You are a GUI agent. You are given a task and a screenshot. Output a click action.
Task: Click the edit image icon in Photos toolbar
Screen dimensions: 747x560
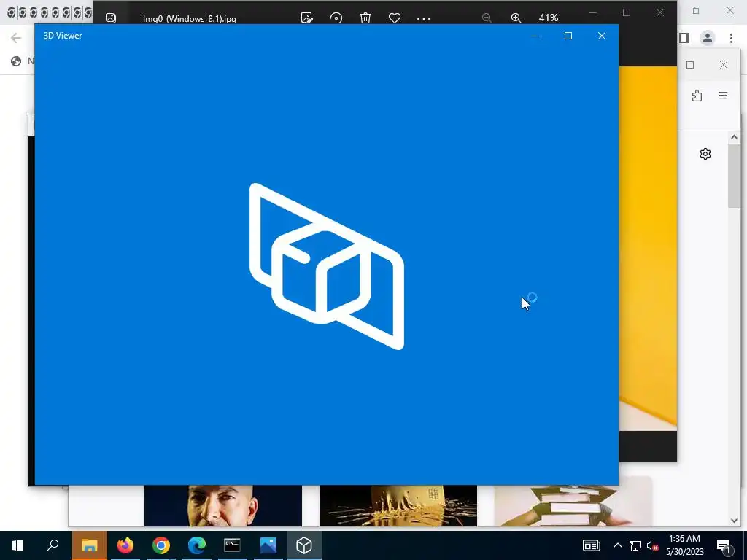pos(307,18)
